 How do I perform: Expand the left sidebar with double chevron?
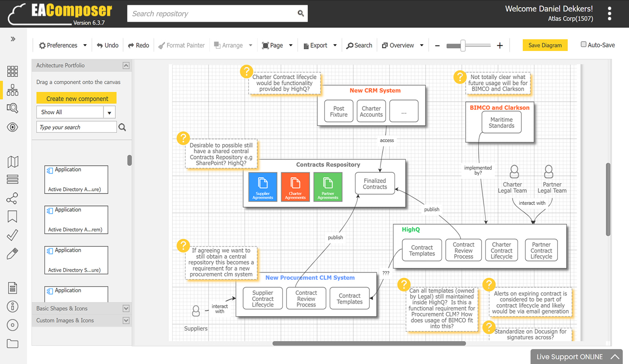click(13, 39)
